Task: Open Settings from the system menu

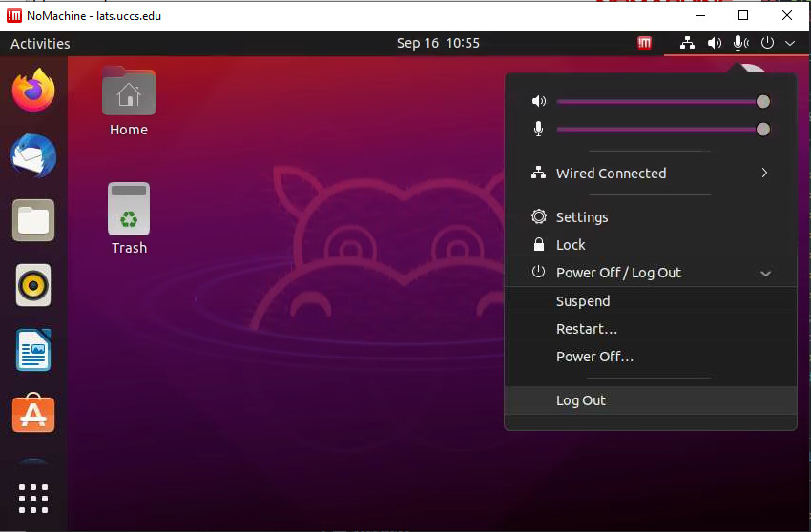Action: point(650,217)
